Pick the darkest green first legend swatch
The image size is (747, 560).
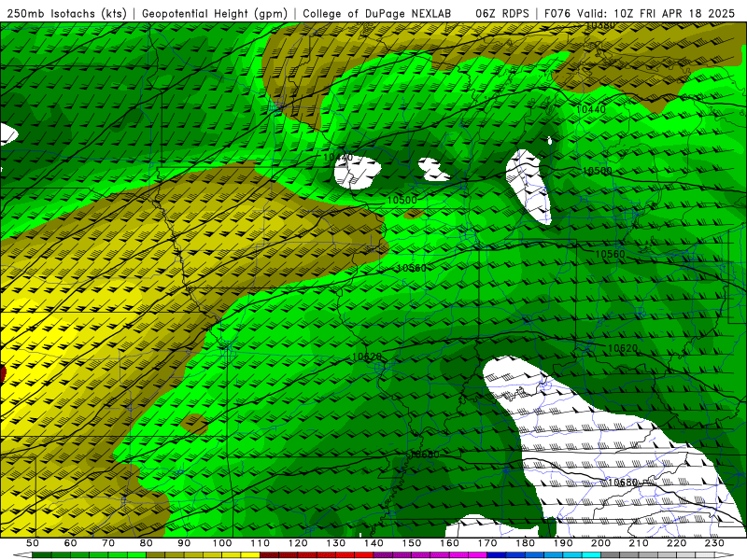point(42,555)
